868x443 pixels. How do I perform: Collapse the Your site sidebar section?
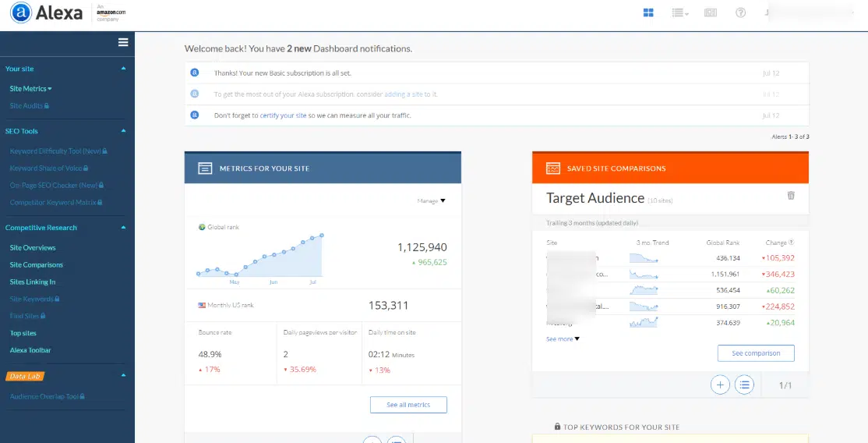coord(123,69)
